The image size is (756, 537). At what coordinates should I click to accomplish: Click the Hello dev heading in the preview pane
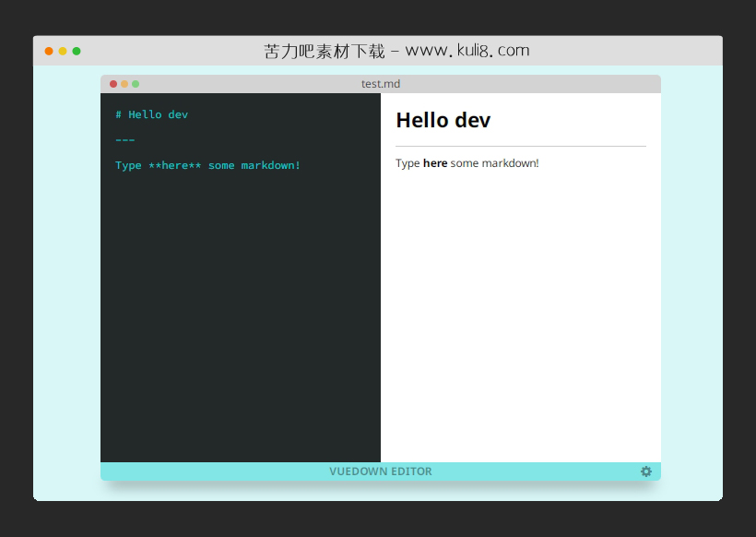[x=443, y=120]
